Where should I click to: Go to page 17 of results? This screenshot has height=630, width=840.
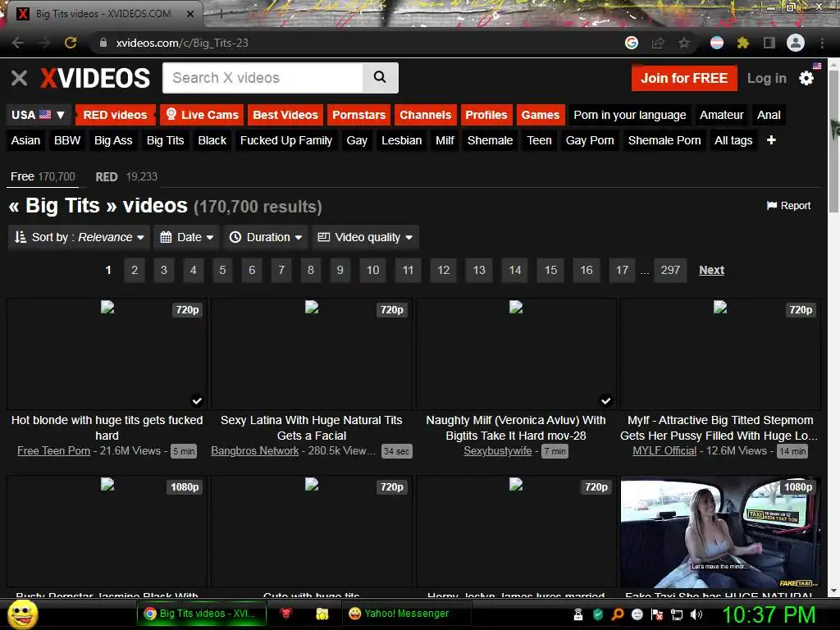622,270
